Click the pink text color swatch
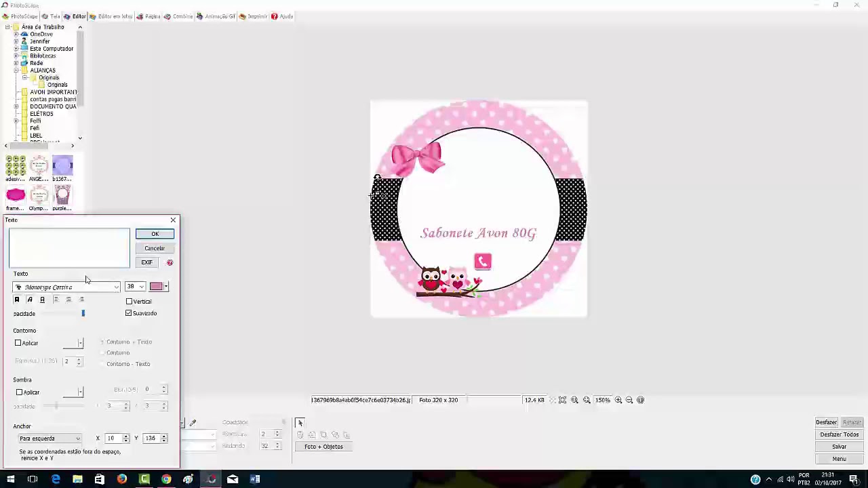The image size is (868, 488). (156, 287)
